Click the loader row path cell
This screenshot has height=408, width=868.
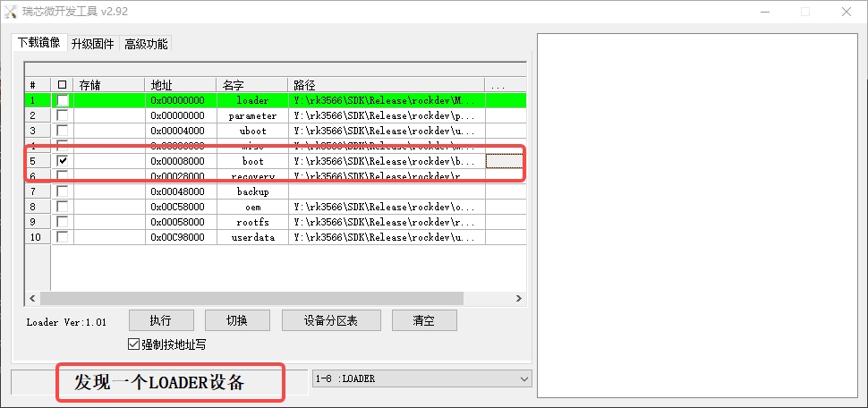(x=387, y=101)
